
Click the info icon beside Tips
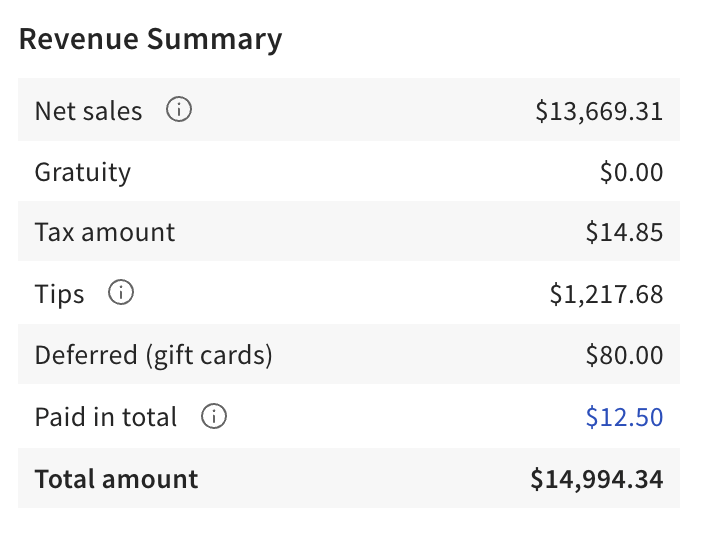click(x=121, y=294)
